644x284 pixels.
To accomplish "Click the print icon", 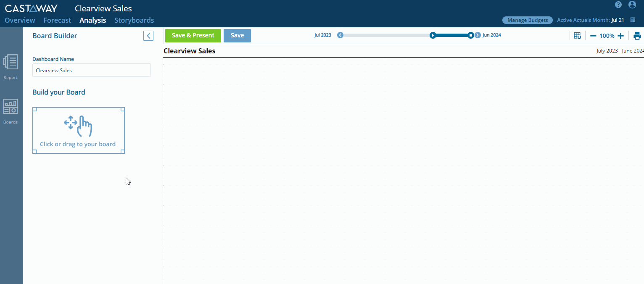I will click(637, 36).
